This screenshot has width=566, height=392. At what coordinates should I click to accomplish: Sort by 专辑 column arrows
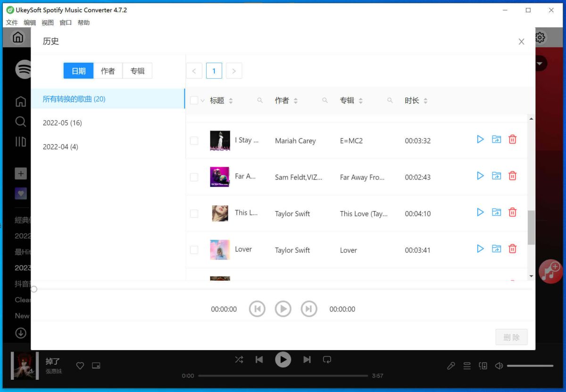click(361, 101)
